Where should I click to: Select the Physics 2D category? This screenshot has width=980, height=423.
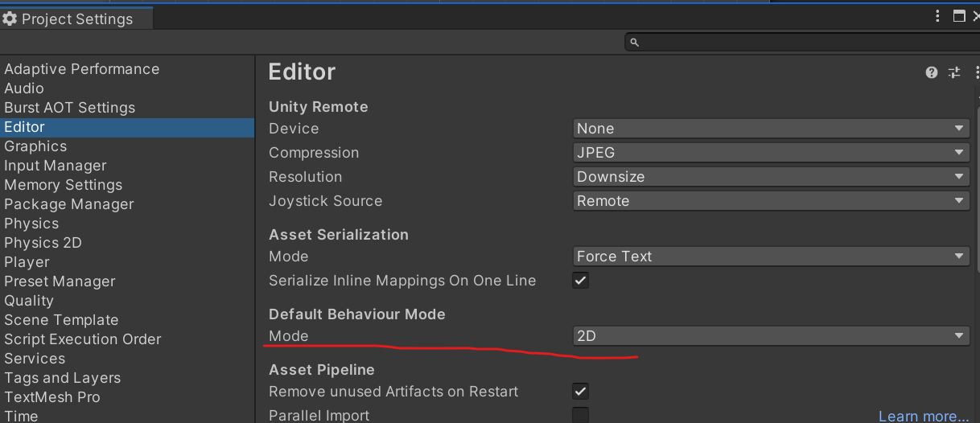point(127,243)
